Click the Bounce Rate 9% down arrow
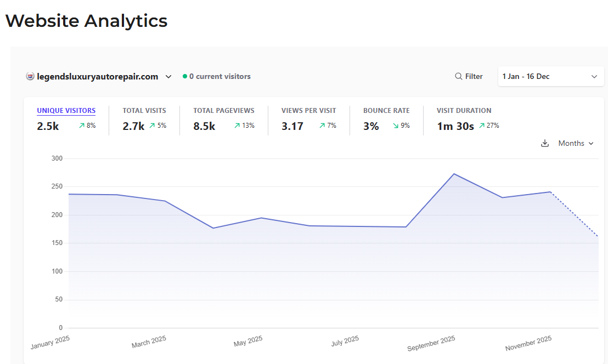Screen dimensions: 608x364 click(x=396, y=126)
